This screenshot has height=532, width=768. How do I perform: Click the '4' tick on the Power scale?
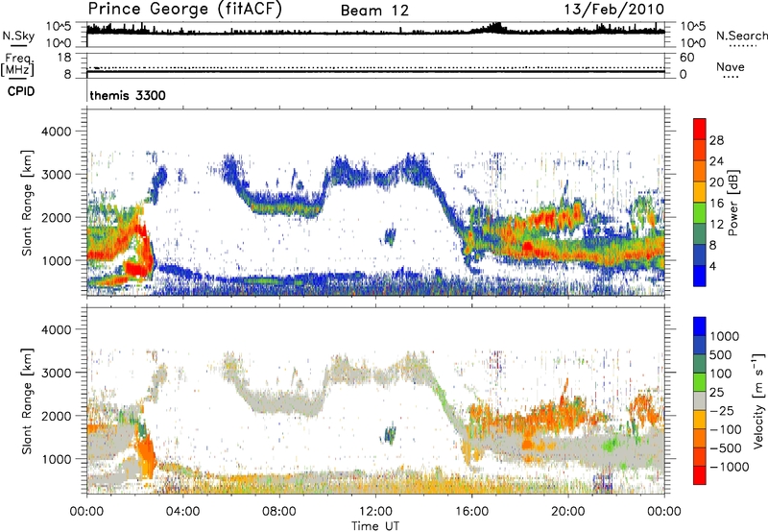[x=713, y=266]
